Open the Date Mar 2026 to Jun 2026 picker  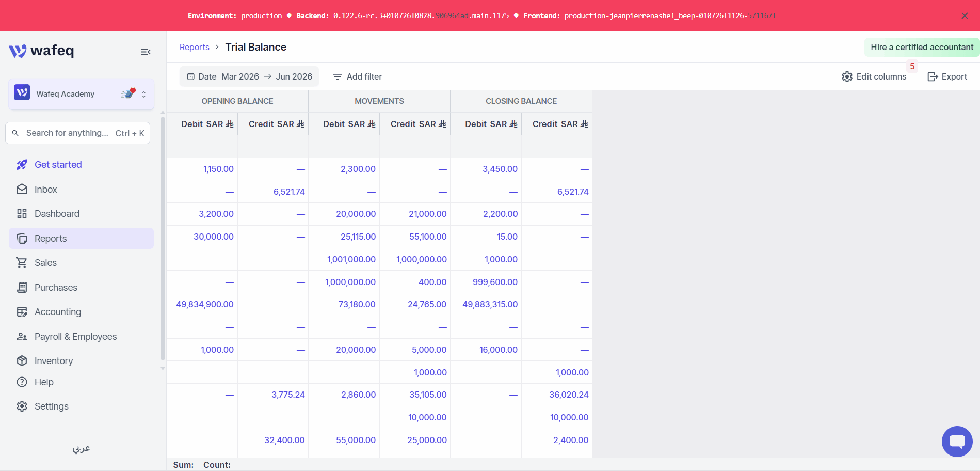tap(249, 76)
